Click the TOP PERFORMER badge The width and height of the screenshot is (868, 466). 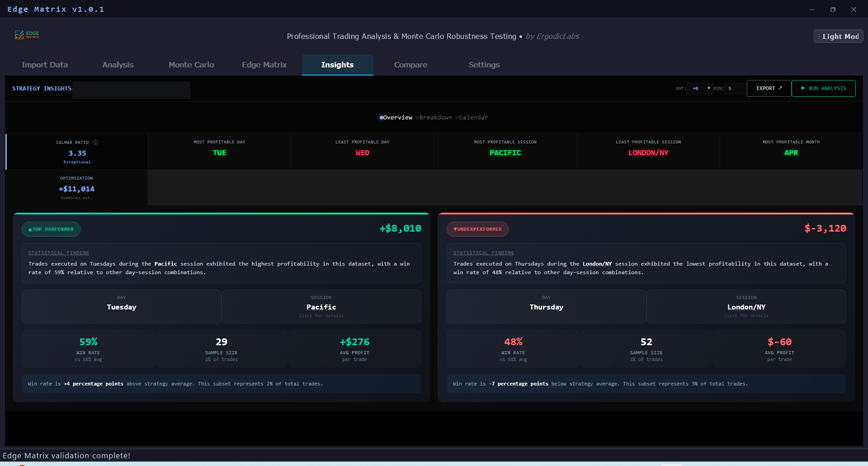pos(51,229)
